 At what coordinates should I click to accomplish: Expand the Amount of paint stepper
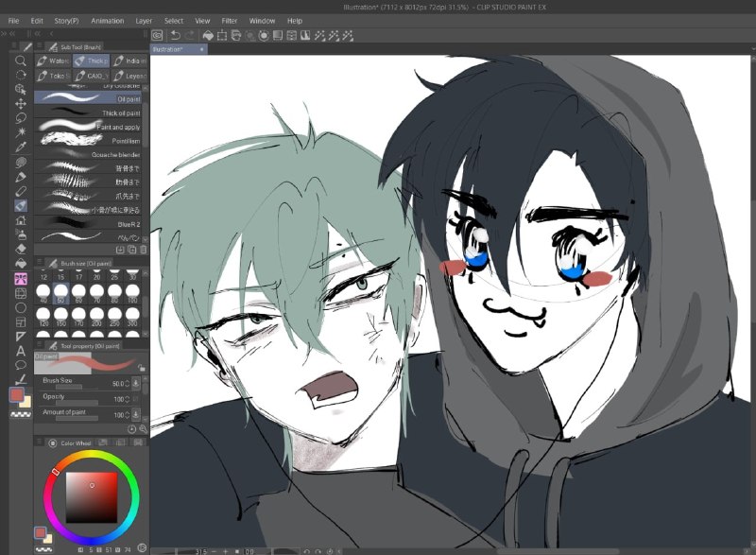point(128,415)
